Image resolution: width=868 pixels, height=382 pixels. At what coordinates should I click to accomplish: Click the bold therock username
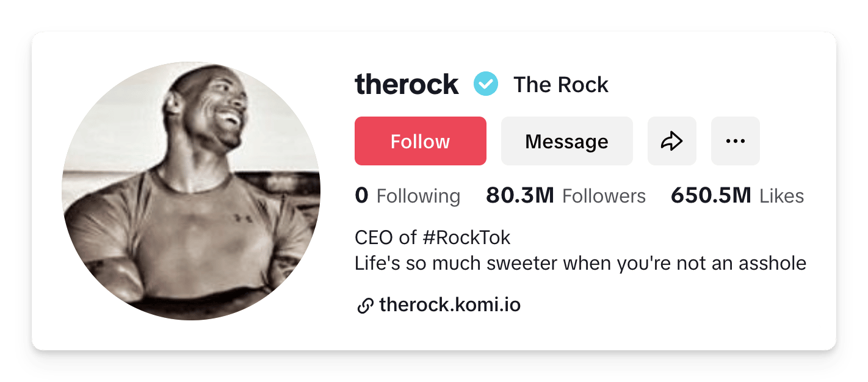pos(407,84)
